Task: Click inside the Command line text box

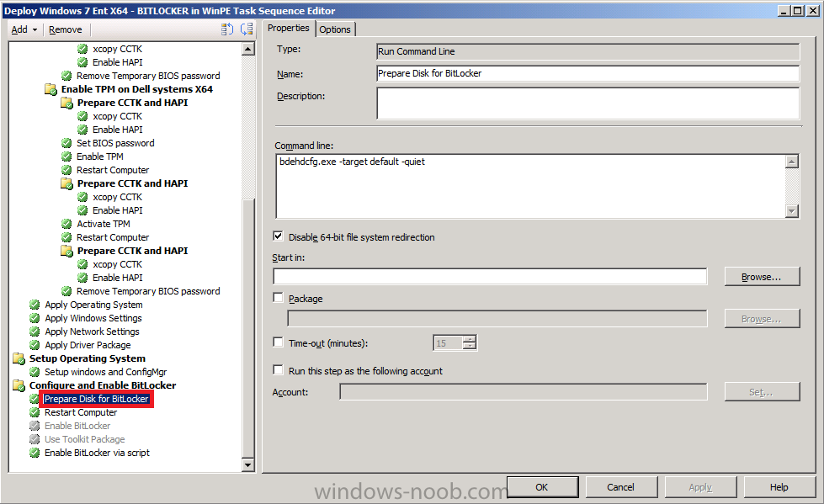Action: point(529,187)
